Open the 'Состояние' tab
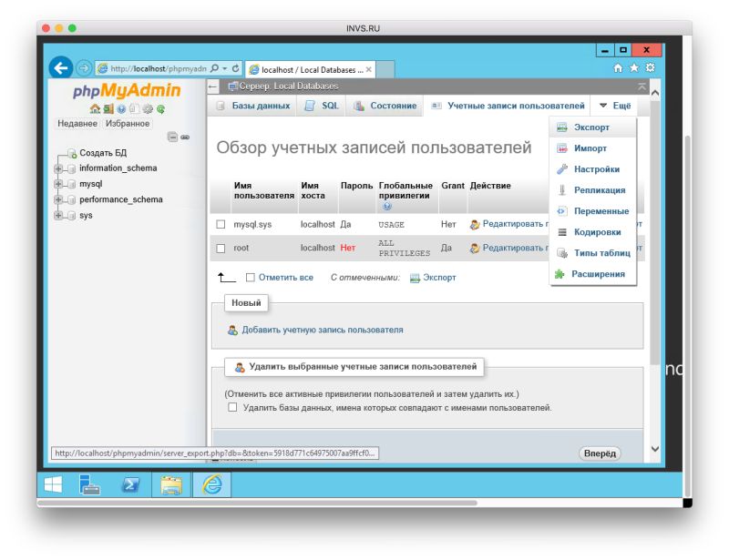The image size is (729, 560). click(385, 106)
